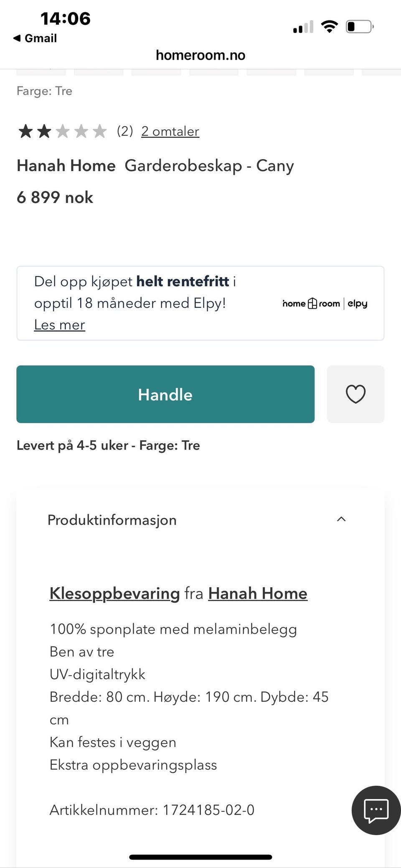Image resolution: width=401 pixels, height=868 pixels.
Task: Tap the battery indicator icon
Action: coord(359,27)
